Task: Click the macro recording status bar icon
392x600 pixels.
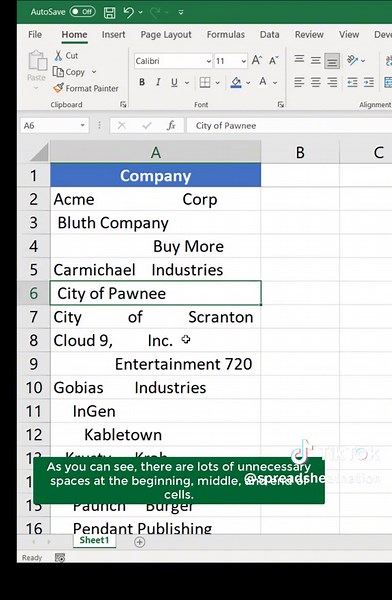Action: [60, 558]
